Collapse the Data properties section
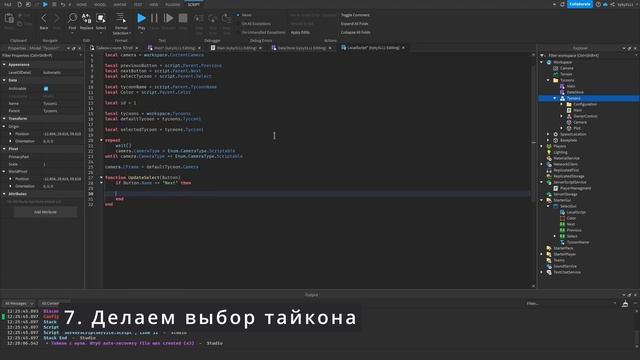The image size is (640, 360). coord(4,80)
